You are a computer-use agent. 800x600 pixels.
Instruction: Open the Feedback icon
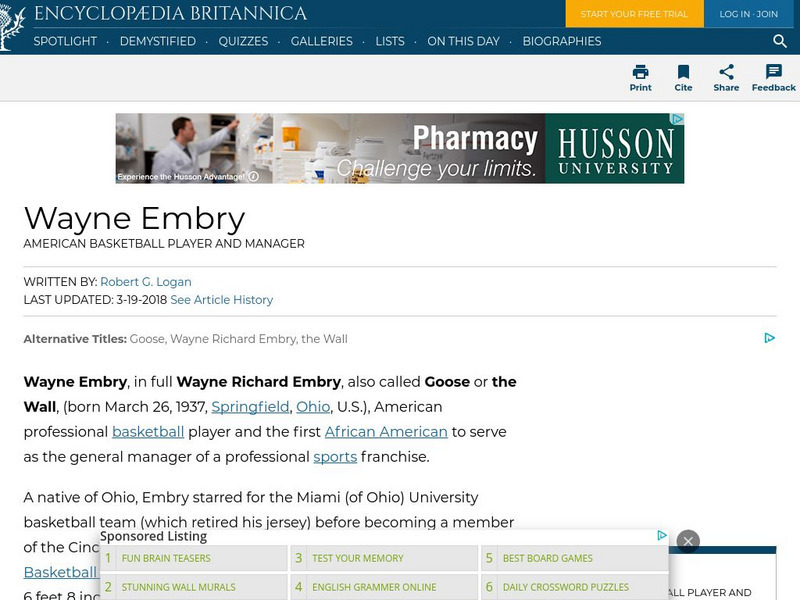773,72
